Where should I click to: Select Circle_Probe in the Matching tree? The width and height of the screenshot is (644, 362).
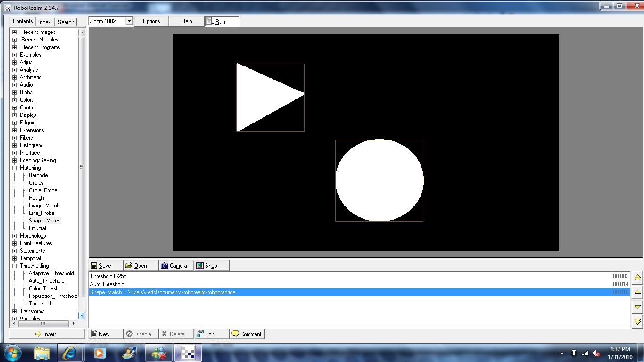tap(43, 190)
